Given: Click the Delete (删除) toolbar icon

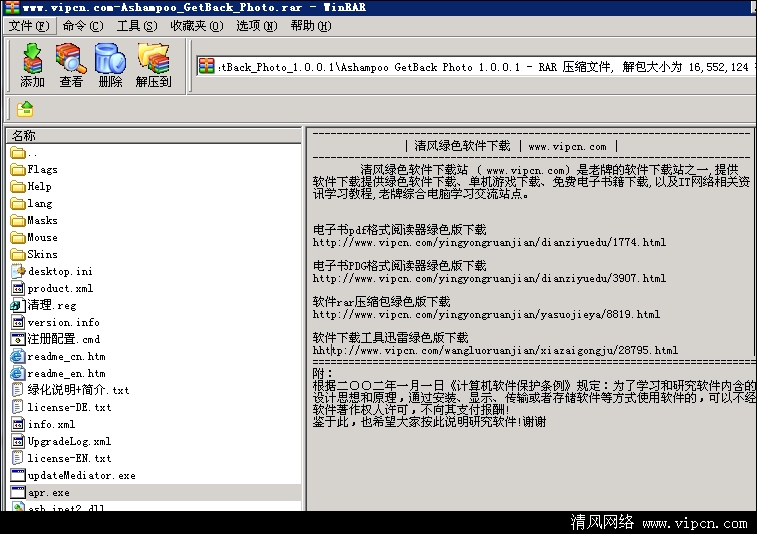Looking at the screenshot, I should click(110, 65).
